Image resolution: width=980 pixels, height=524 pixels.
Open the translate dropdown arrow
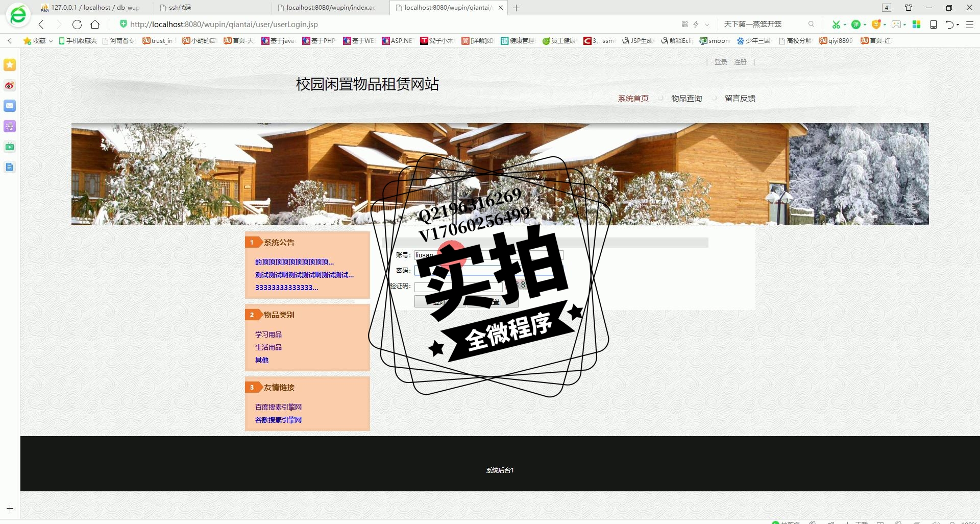coord(865,25)
